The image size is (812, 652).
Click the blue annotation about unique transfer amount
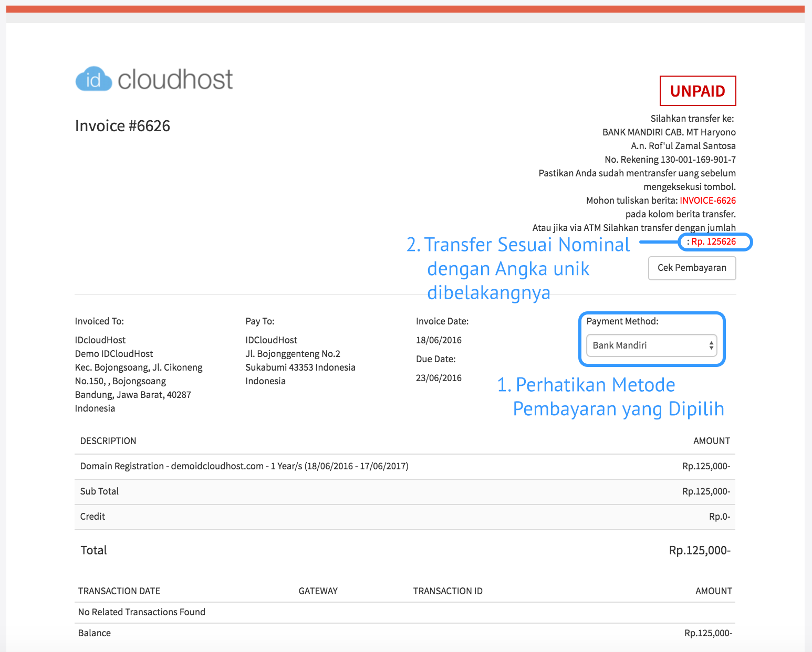coord(518,268)
